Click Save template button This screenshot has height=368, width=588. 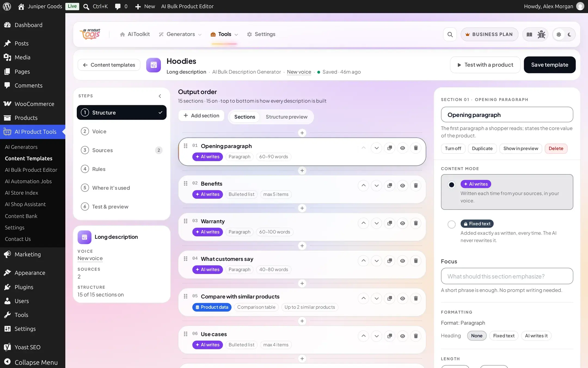pos(550,65)
